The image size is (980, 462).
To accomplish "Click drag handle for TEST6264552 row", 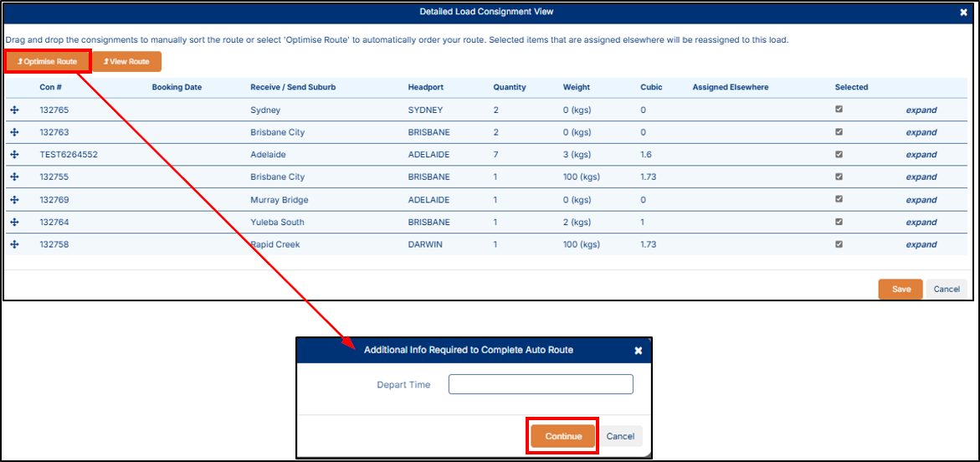I will (x=14, y=155).
